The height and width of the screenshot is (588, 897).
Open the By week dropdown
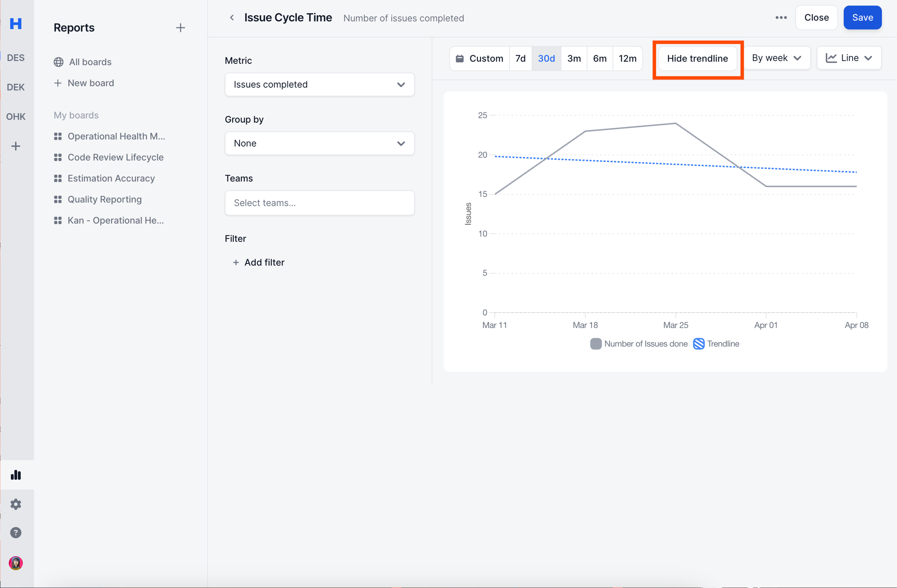[x=777, y=58]
